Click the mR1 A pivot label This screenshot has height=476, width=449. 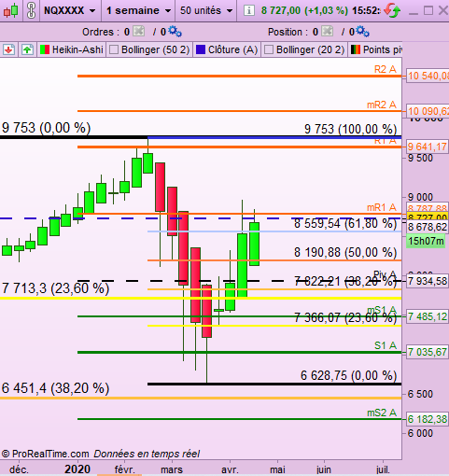pos(382,207)
